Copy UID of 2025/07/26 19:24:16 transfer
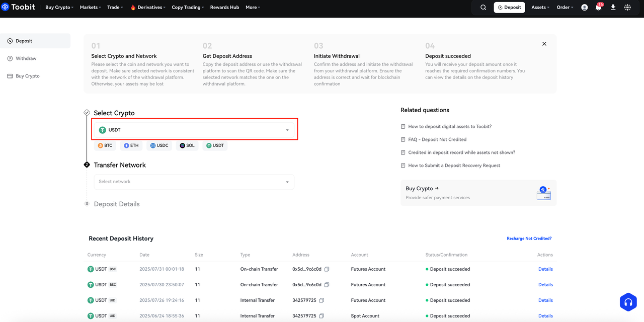Image resolution: width=644 pixels, height=322 pixels. pos(321,300)
